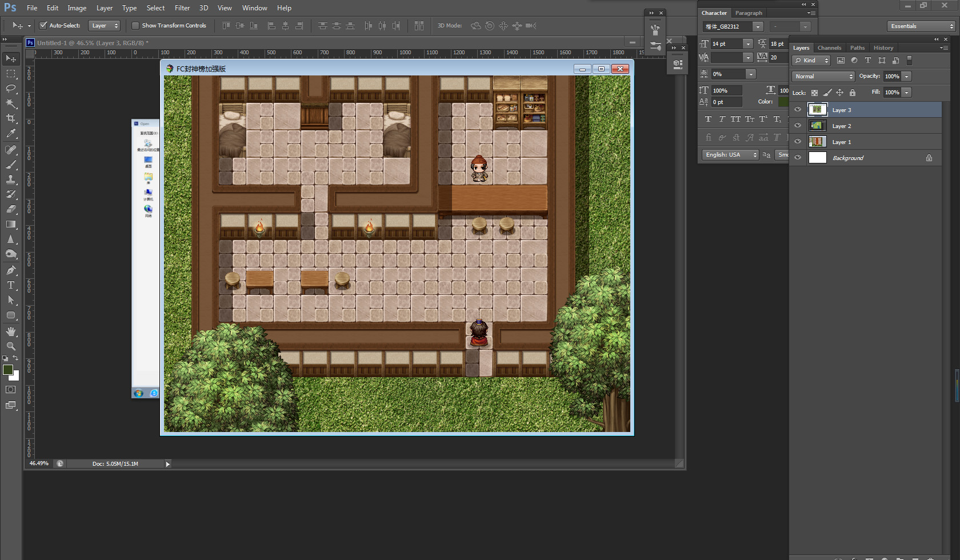Check Show Transform Controls
This screenshot has height=560, width=960.
(135, 26)
